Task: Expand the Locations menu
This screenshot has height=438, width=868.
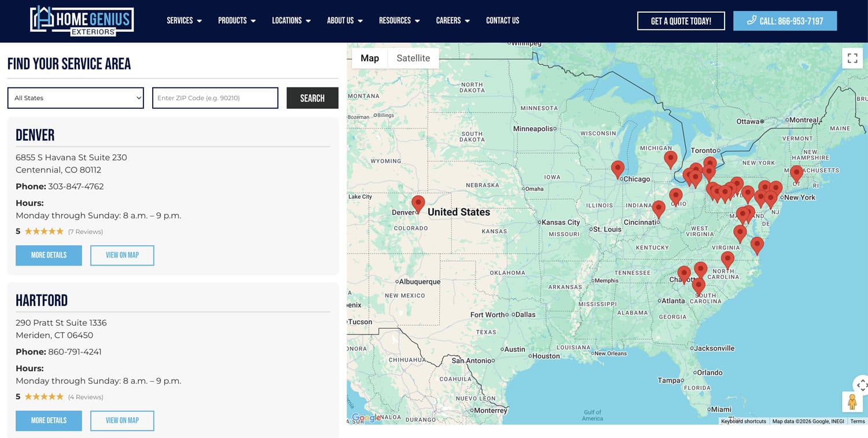Action: (x=291, y=21)
